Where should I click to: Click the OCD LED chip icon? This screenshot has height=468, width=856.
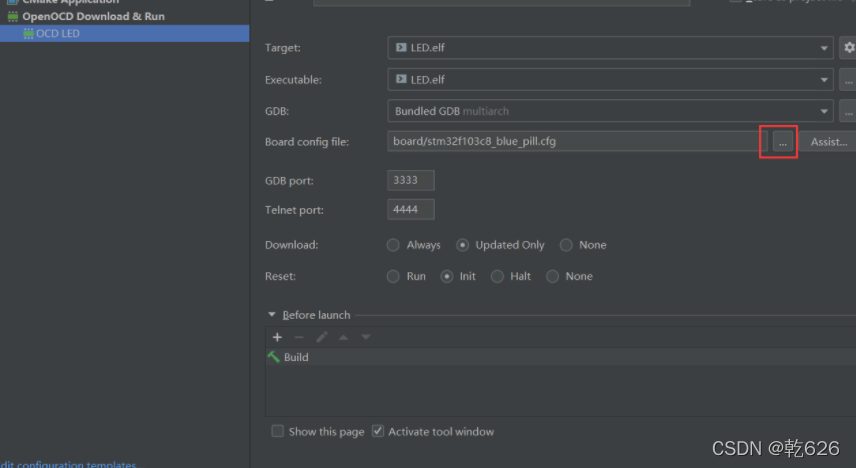28,34
